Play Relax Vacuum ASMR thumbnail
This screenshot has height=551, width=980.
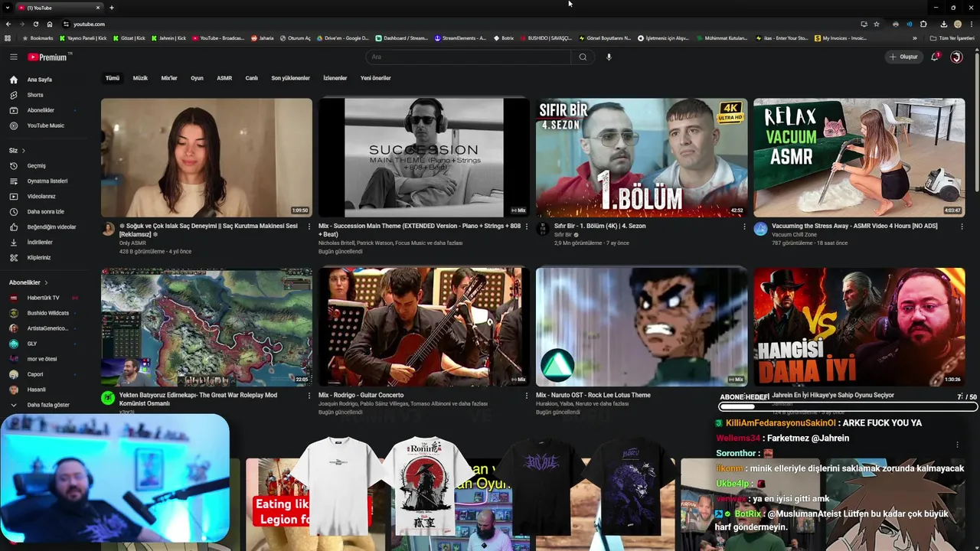click(859, 158)
